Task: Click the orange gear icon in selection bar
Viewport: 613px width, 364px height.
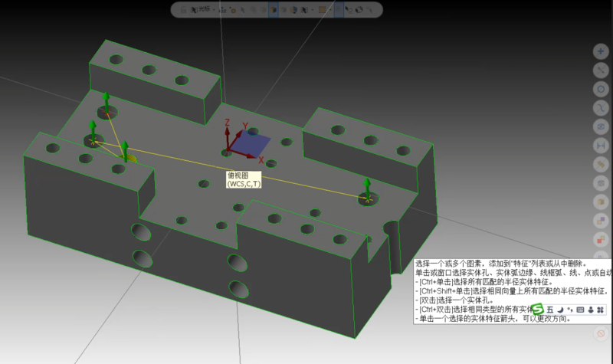Action: (233, 10)
